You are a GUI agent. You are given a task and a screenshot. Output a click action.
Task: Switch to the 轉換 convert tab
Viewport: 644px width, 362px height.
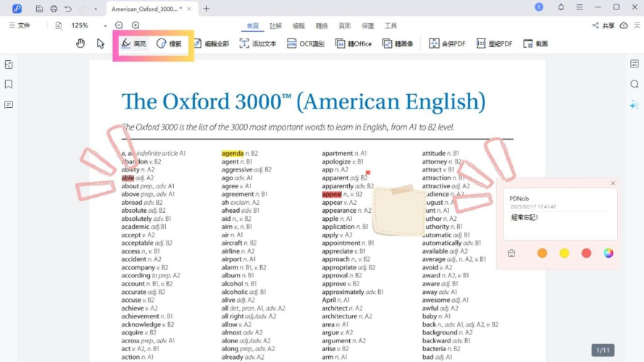coord(322,26)
